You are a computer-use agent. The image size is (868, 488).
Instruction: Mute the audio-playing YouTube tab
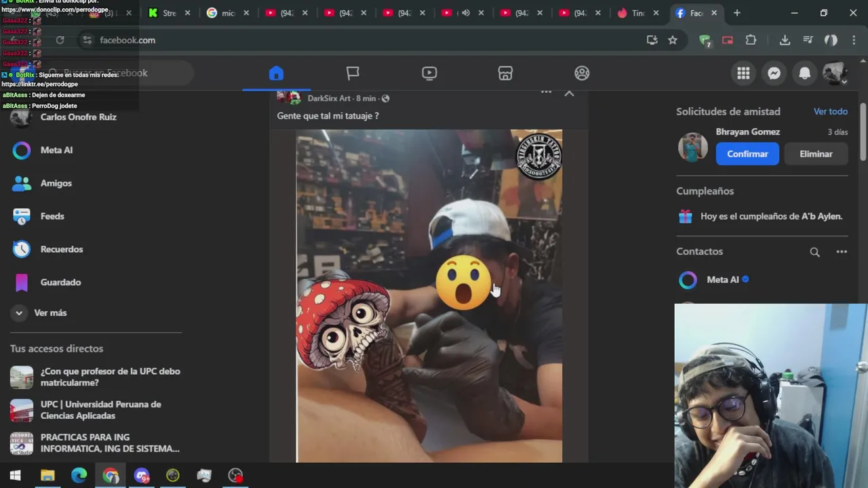pos(465,13)
